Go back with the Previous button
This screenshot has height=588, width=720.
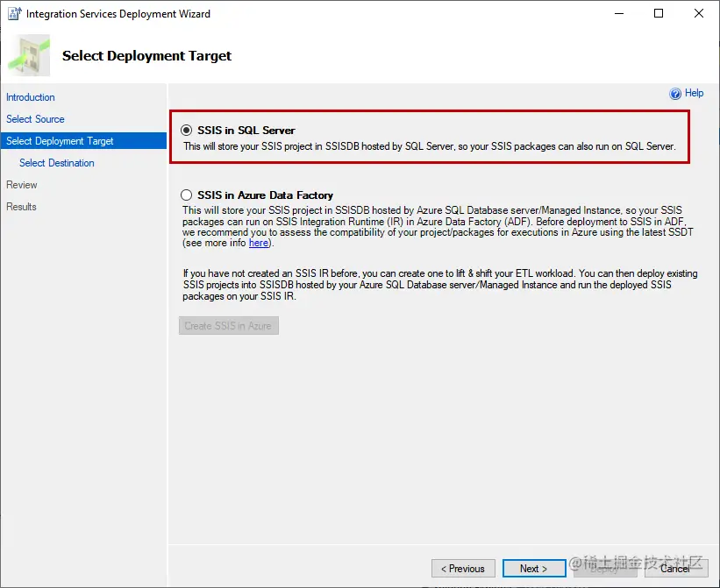pos(463,569)
